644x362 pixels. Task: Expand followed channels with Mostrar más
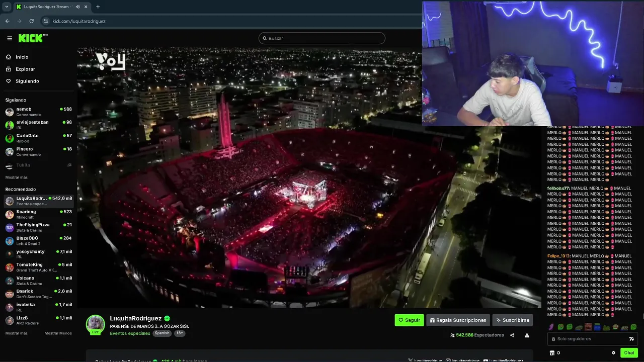17,177
